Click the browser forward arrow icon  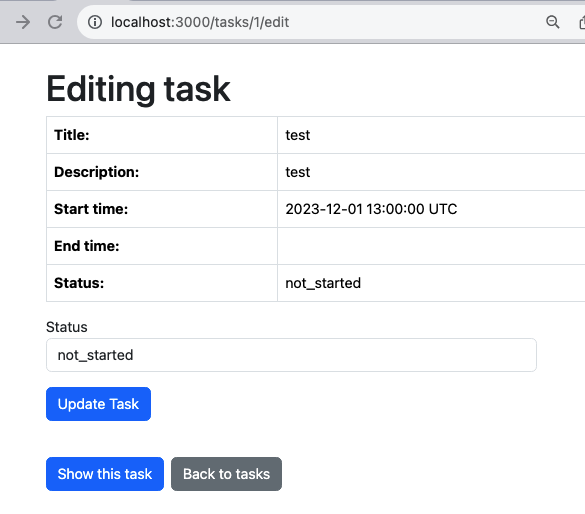(x=23, y=22)
